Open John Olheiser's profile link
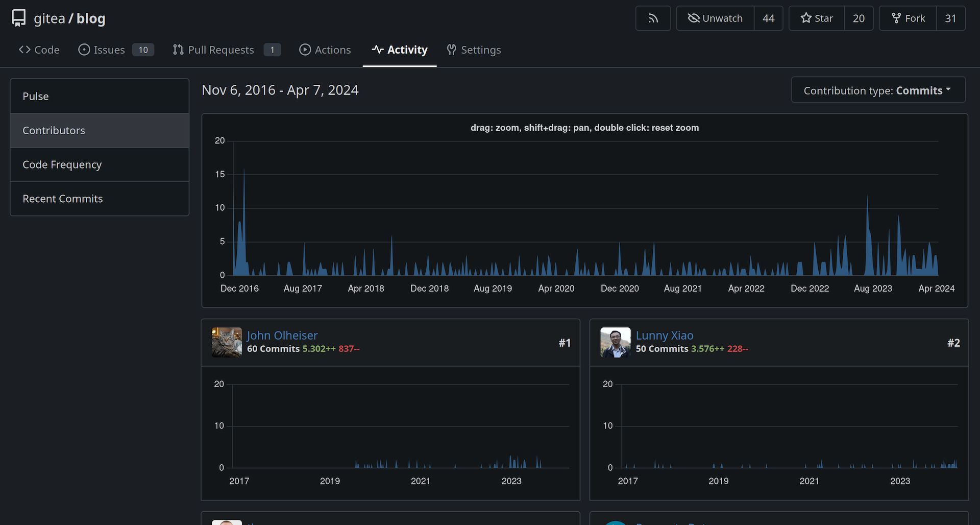This screenshot has width=980, height=525. click(x=282, y=336)
